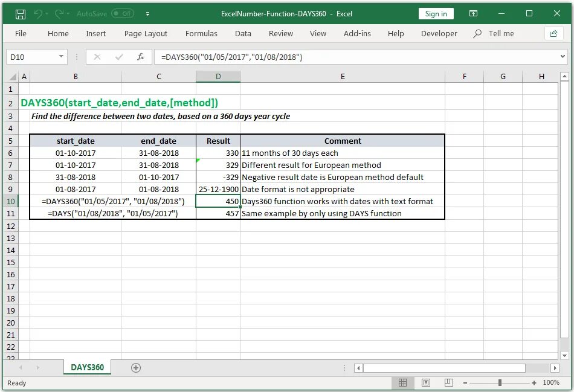This screenshot has width=574, height=392.
Task: Open the View tab
Action: click(x=318, y=34)
